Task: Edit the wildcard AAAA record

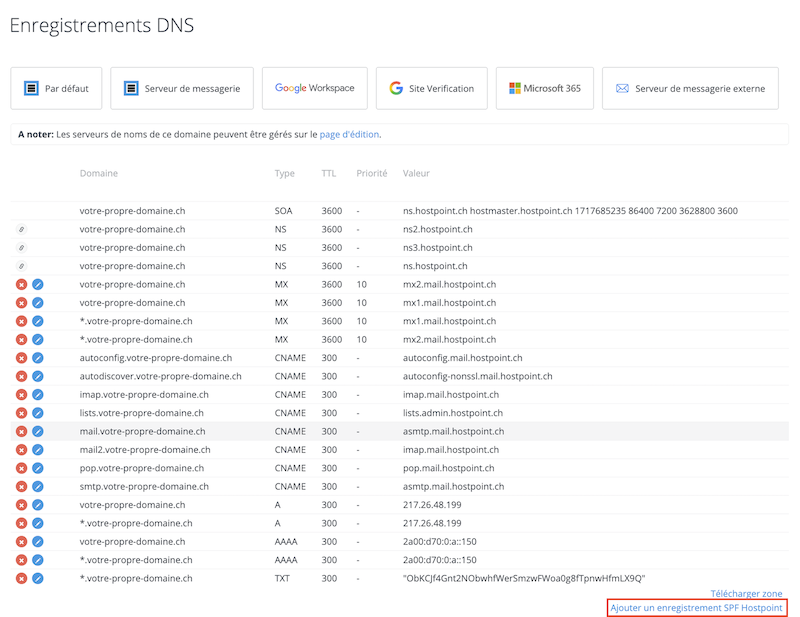Action: point(38,560)
